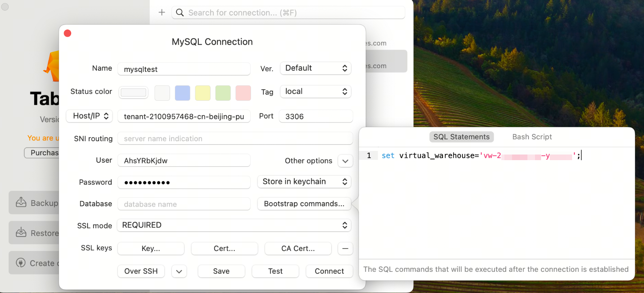Viewport: 644px width, 293px height.
Task: Open the SSL mode REQUIRED dropdown
Action: [x=234, y=225]
